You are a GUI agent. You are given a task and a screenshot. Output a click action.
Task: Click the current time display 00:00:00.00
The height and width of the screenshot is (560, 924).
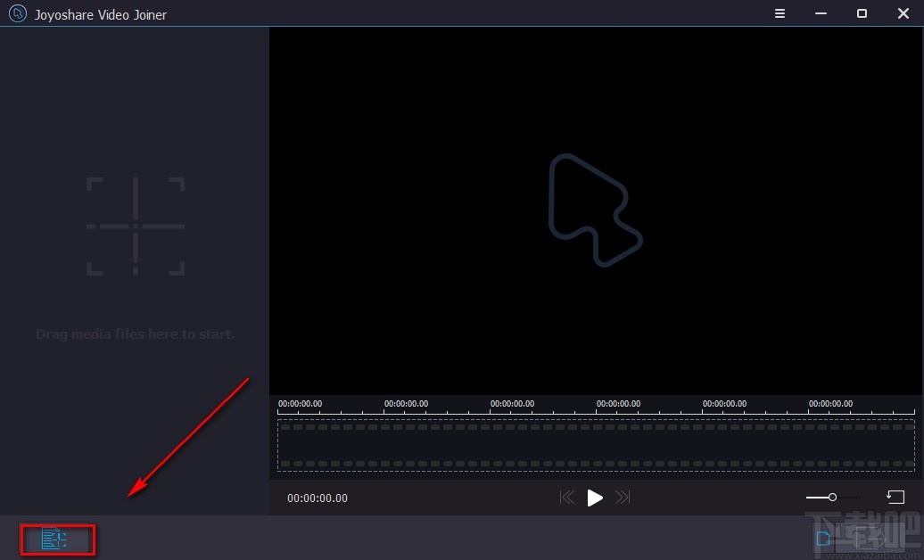(x=317, y=498)
